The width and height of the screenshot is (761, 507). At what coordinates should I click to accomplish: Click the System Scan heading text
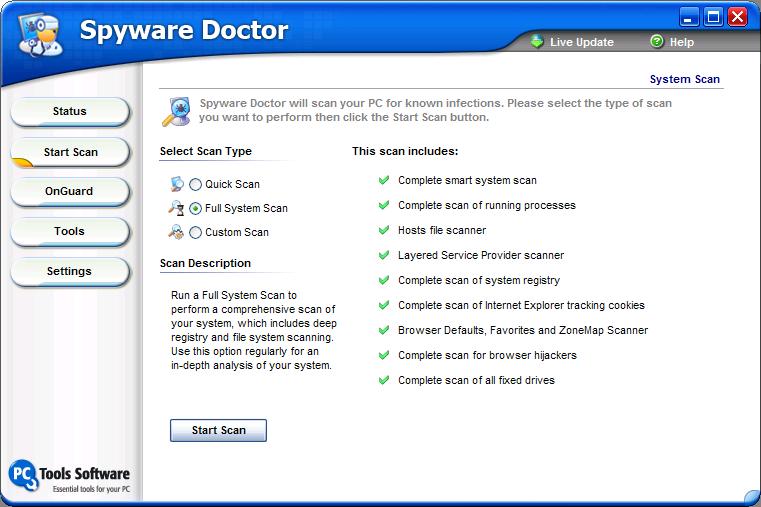(684, 79)
